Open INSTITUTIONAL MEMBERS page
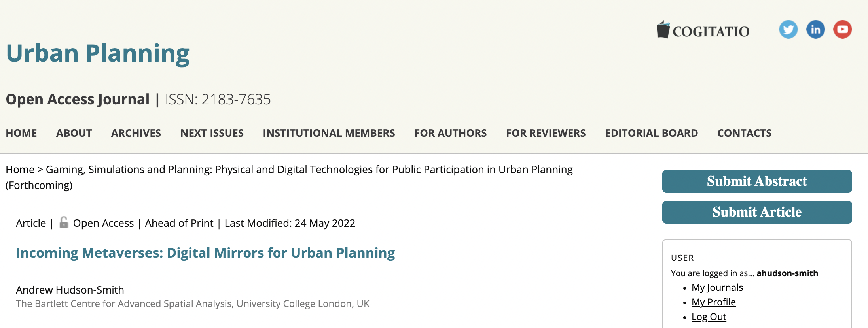 (x=329, y=133)
